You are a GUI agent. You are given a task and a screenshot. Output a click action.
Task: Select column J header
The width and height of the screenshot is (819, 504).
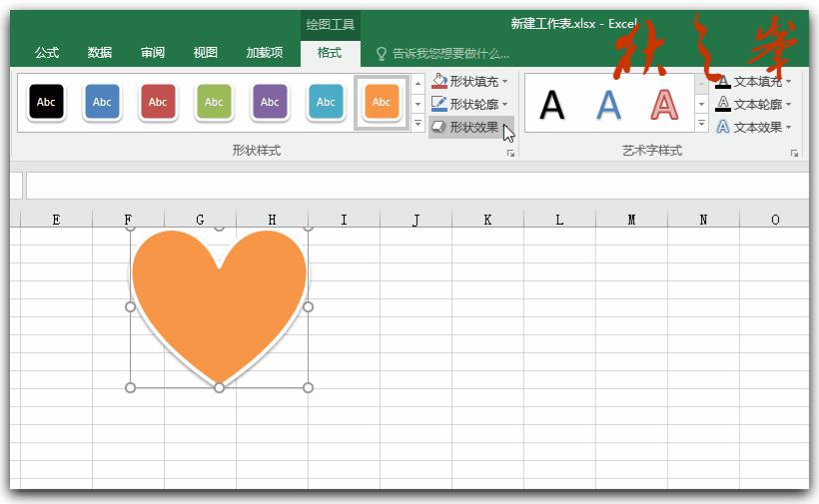pyautogui.click(x=415, y=220)
